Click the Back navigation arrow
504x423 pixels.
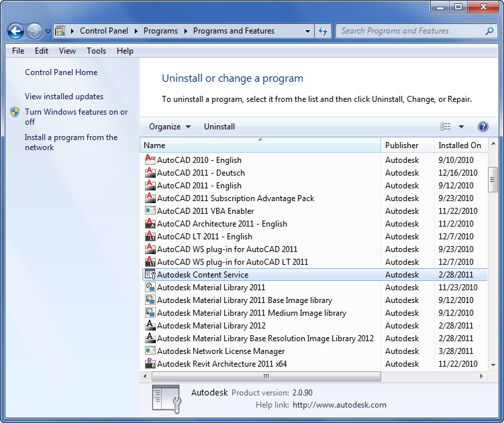pyautogui.click(x=15, y=31)
